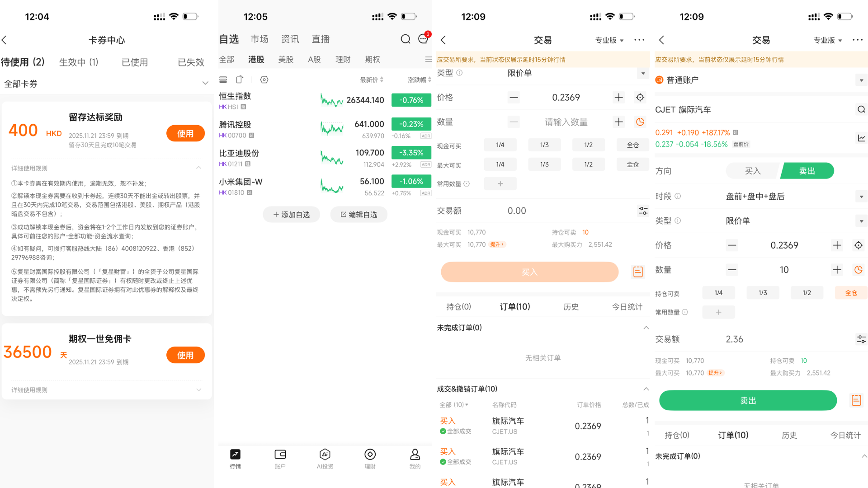Choose 全仓 under 持仓可卖
Viewport: 868px width, 488px height.
click(x=851, y=293)
